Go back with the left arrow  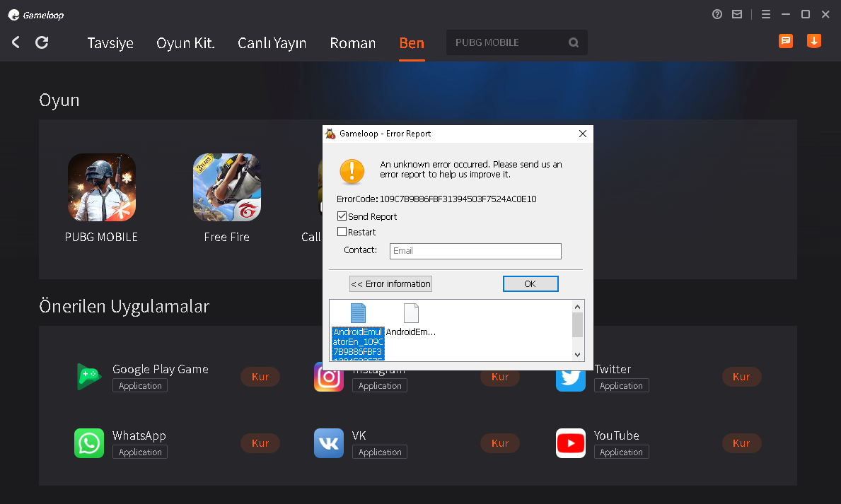(16, 42)
